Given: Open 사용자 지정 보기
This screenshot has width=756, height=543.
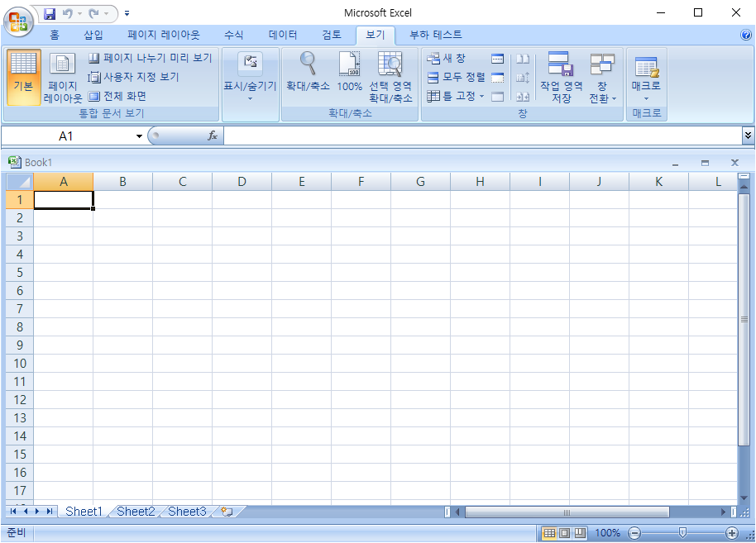Looking at the screenshot, I should [133, 77].
